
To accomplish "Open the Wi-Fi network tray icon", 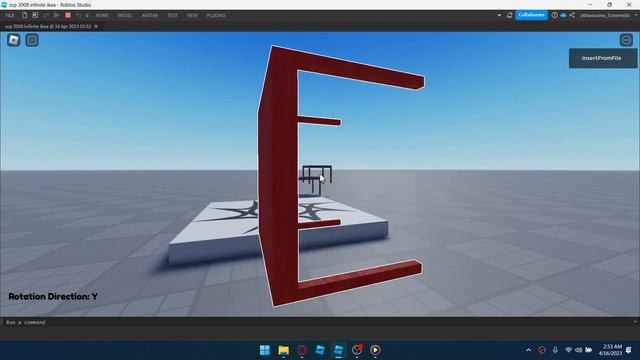I will (568, 350).
